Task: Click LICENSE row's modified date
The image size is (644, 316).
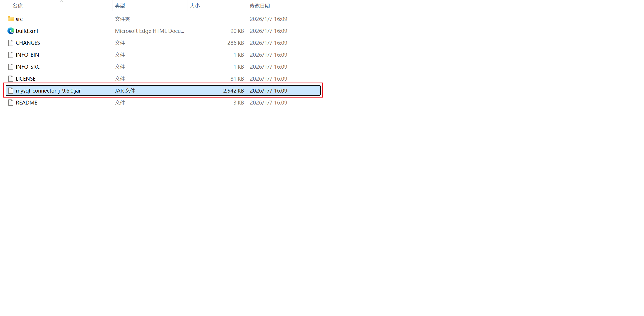Action: pyautogui.click(x=268, y=79)
